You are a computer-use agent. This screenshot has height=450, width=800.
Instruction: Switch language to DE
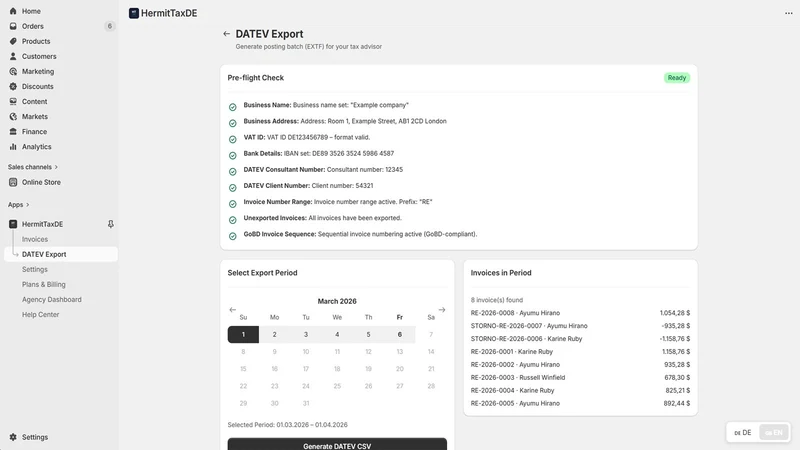[743, 433]
